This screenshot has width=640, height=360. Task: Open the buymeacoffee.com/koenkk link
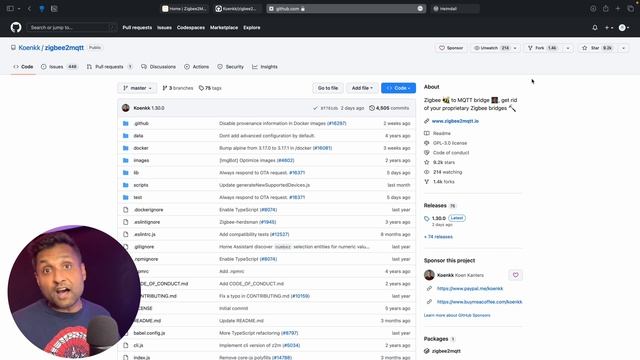point(480,302)
